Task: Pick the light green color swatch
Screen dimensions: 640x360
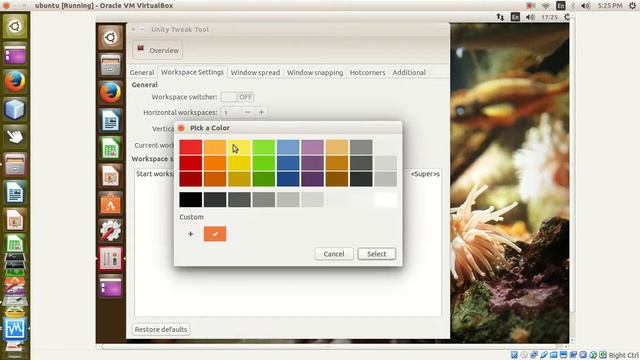Action: coord(264,147)
